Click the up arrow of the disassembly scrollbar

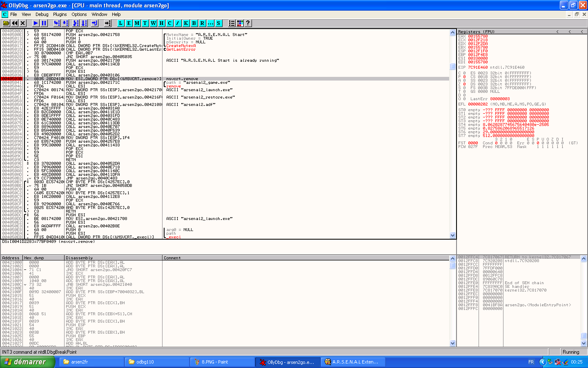pyautogui.click(x=452, y=32)
